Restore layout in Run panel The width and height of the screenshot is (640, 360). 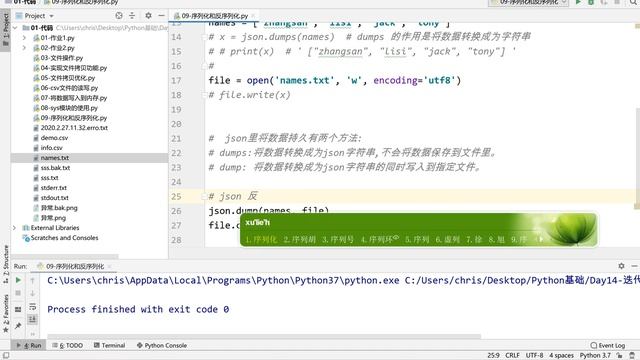(x=18, y=309)
